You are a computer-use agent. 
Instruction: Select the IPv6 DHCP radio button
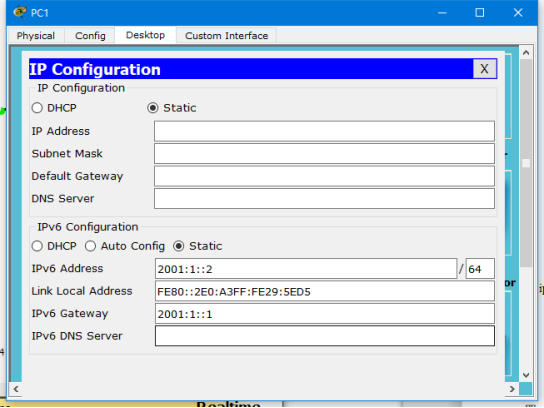(37, 246)
